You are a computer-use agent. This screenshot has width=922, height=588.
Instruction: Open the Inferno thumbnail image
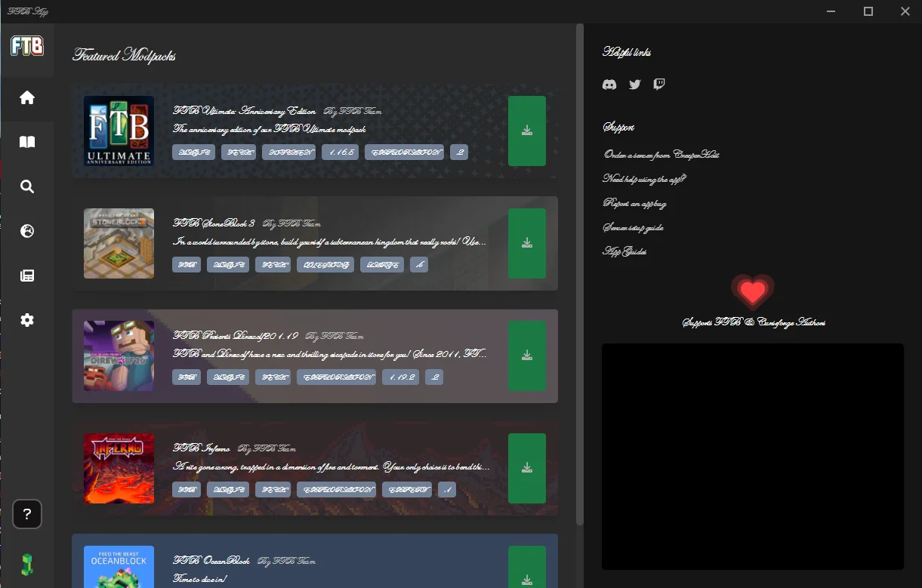(x=119, y=468)
